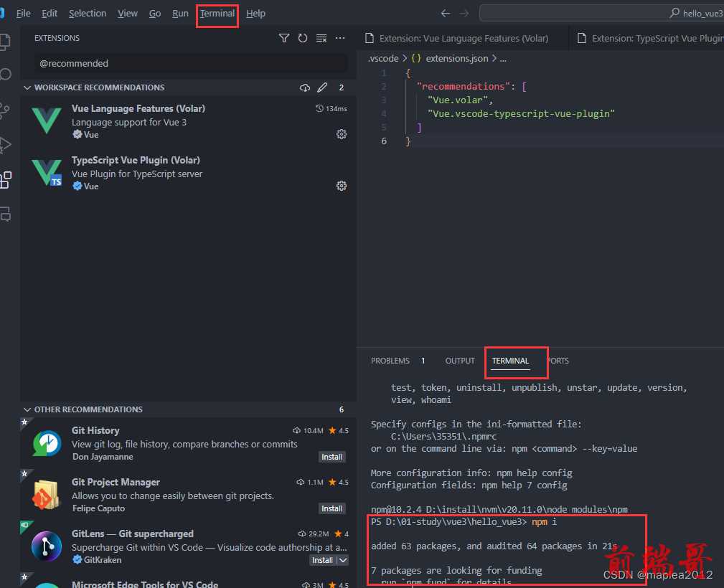724x588 pixels.
Task: Select GitLens — Git supercharged title
Action: pos(133,534)
